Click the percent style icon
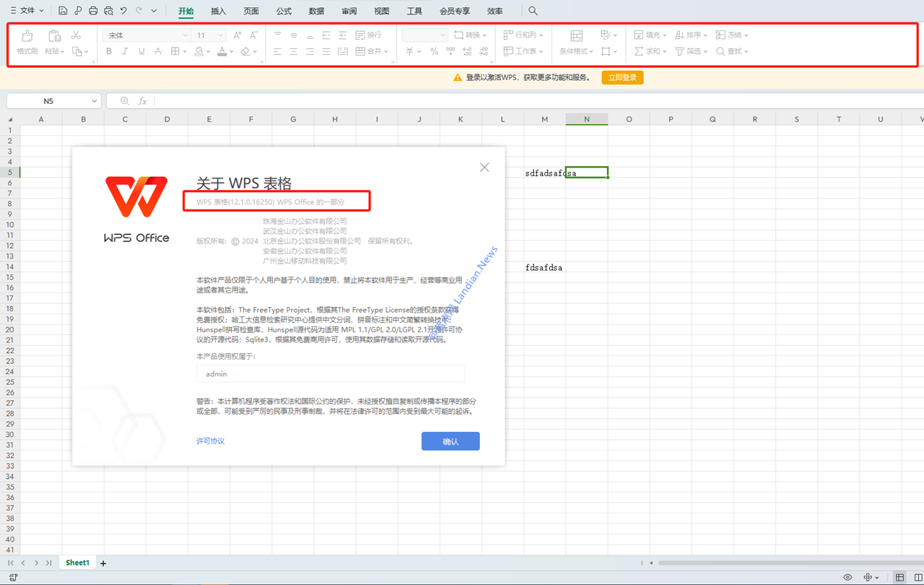Screen dimensions: 924x585 pyautogui.click(x=434, y=51)
